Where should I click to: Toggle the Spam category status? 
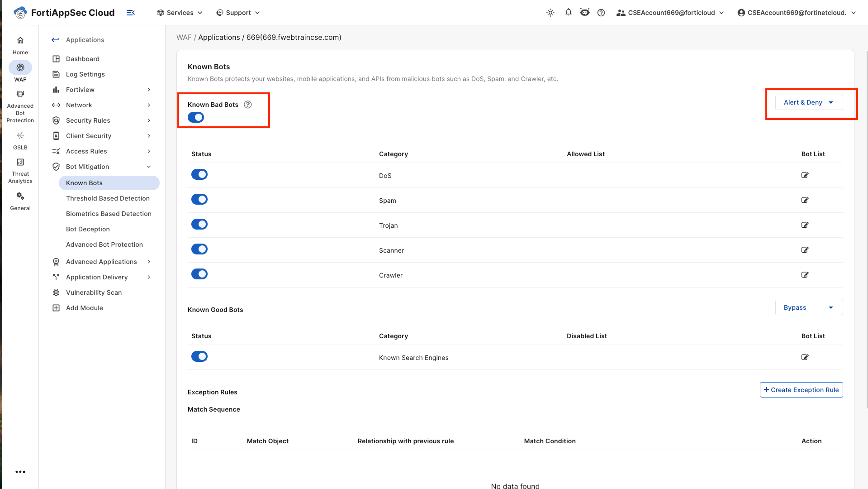tap(199, 199)
